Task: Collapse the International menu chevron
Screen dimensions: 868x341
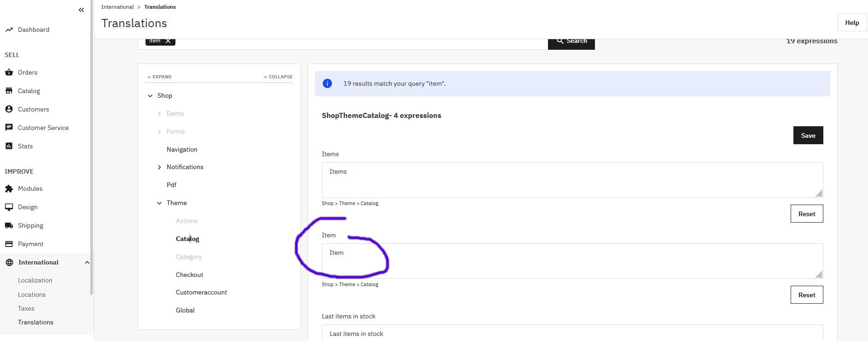Action: (87, 262)
